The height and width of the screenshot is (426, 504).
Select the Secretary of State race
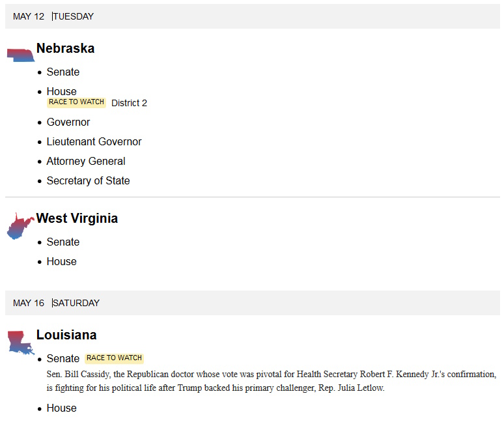[x=88, y=180]
